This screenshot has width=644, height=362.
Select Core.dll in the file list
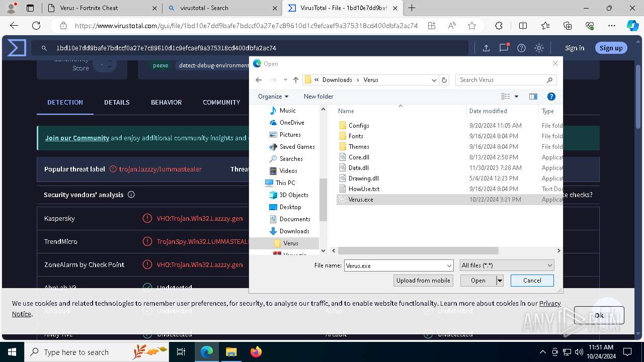[359, 157]
